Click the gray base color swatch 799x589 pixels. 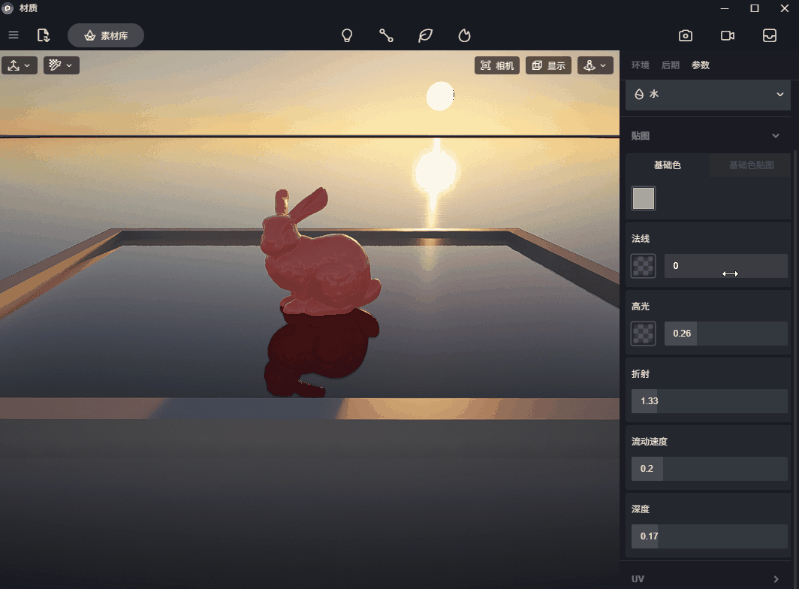coord(643,198)
